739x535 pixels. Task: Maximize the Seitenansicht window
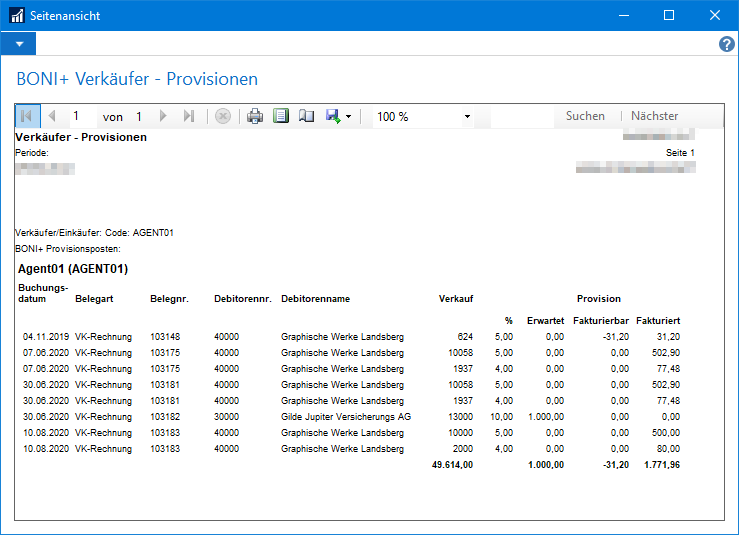[669, 15]
